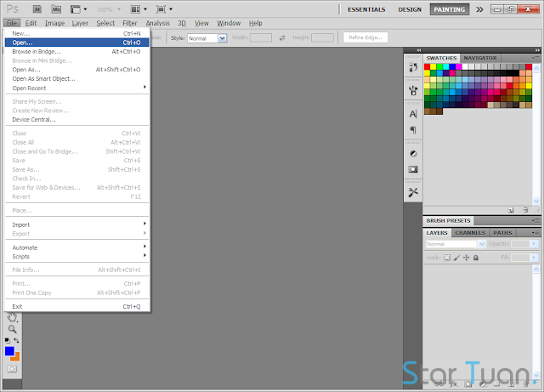Toggle lock image pixels brush icon
Viewport: 544px width, 392px height.
(457, 258)
